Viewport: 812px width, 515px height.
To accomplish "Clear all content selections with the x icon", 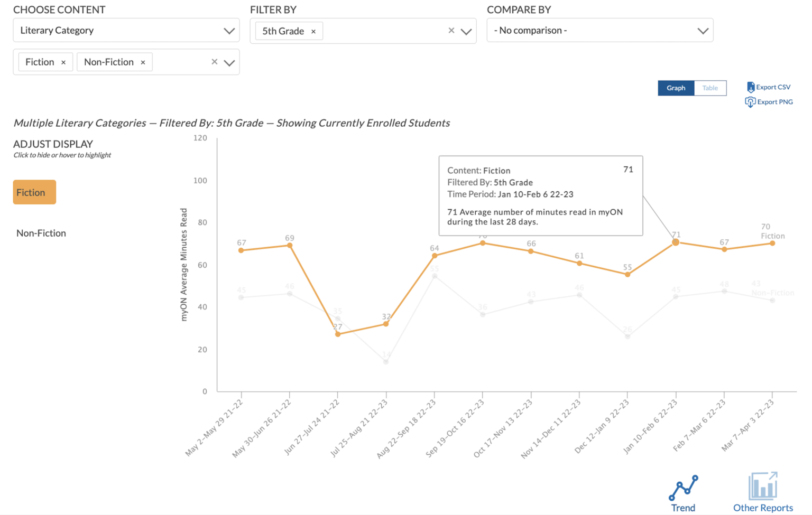I will pyautogui.click(x=214, y=62).
